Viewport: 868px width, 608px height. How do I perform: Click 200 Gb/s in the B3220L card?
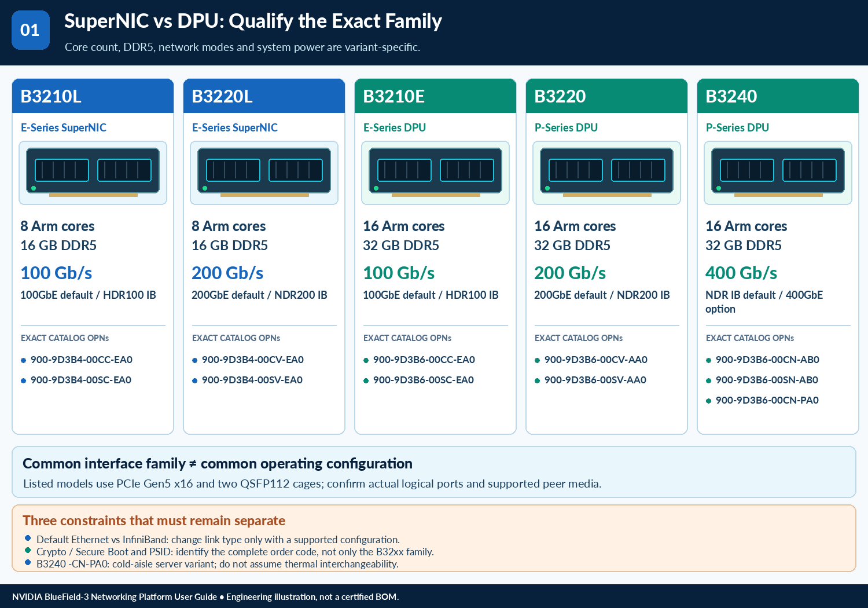227,273
